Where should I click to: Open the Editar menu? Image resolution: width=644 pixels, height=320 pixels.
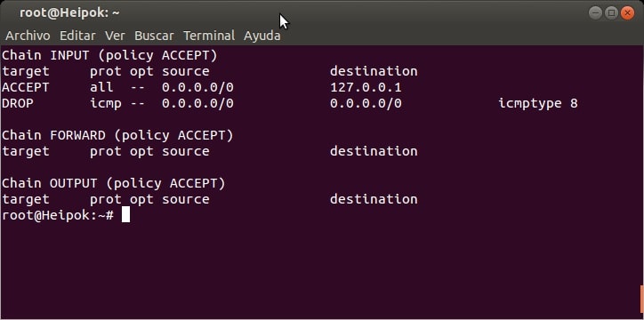coord(77,36)
